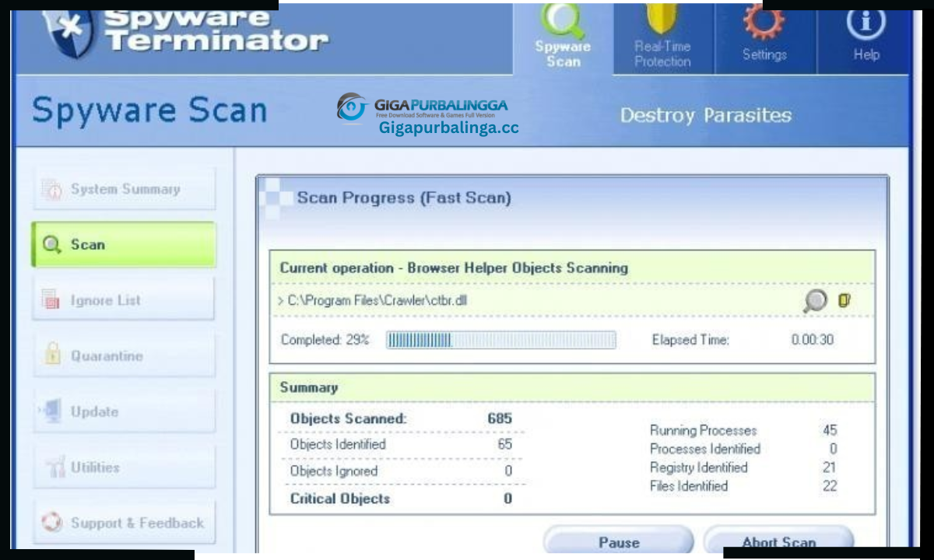Select Scan in the sidebar
The height and width of the screenshot is (560, 934).
[124, 244]
